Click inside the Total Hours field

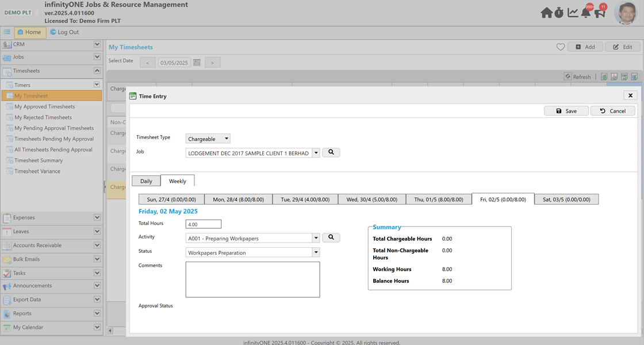[x=203, y=224]
